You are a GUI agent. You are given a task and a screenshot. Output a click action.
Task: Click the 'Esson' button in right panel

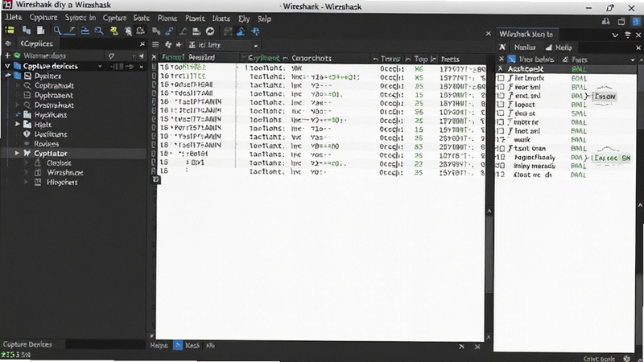click(x=605, y=97)
